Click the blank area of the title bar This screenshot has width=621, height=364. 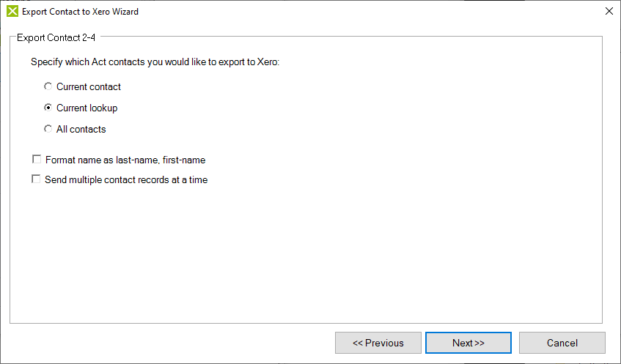(356, 12)
